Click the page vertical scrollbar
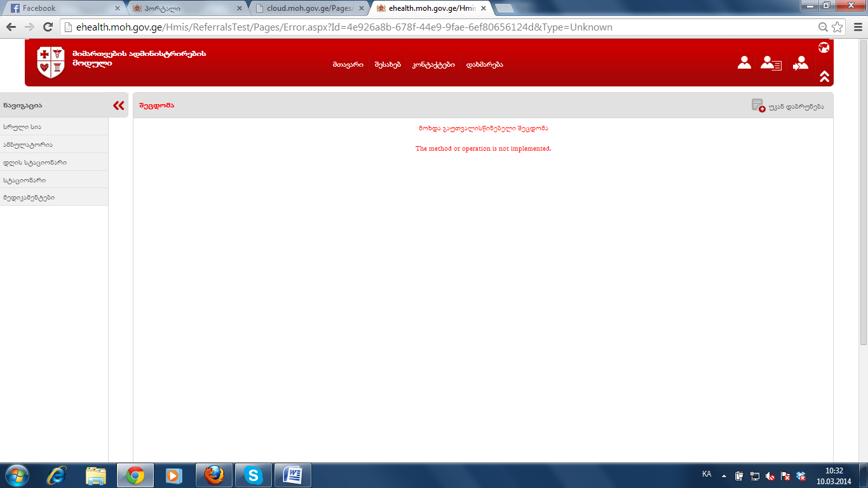 (863, 191)
